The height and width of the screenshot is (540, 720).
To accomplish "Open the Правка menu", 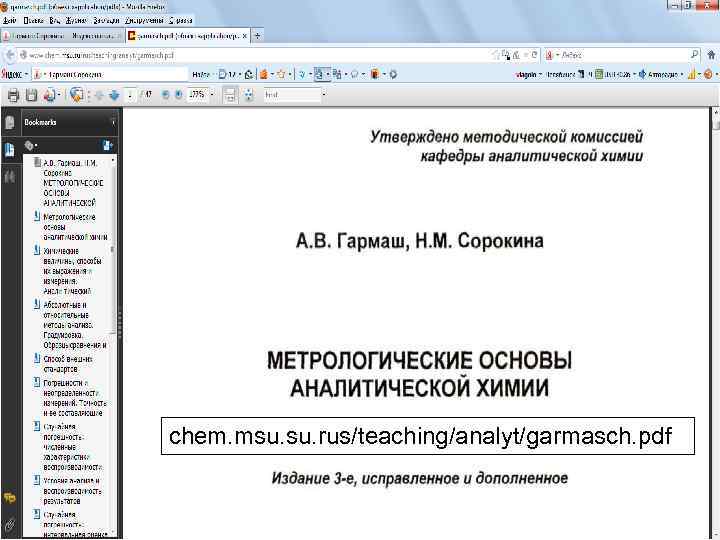I will pos(33,20).
